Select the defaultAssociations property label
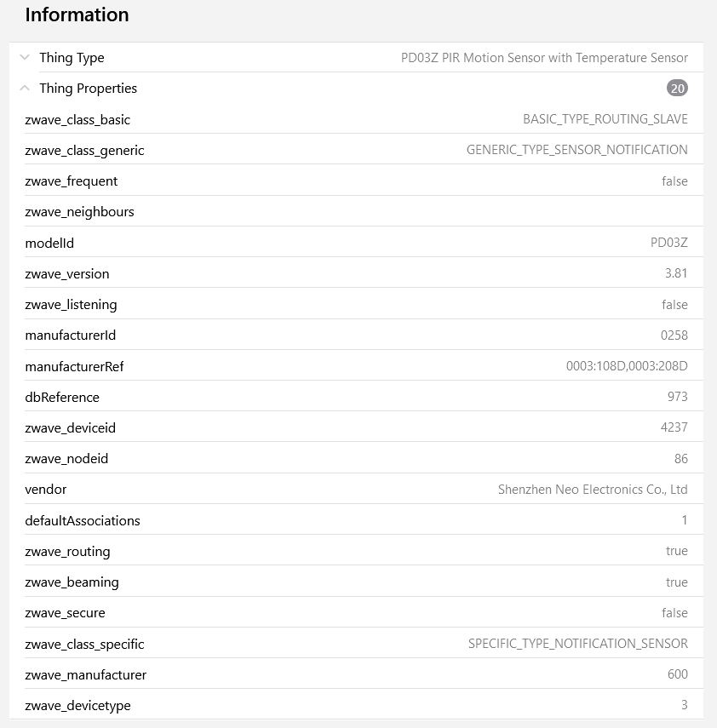 pos(83,520)
